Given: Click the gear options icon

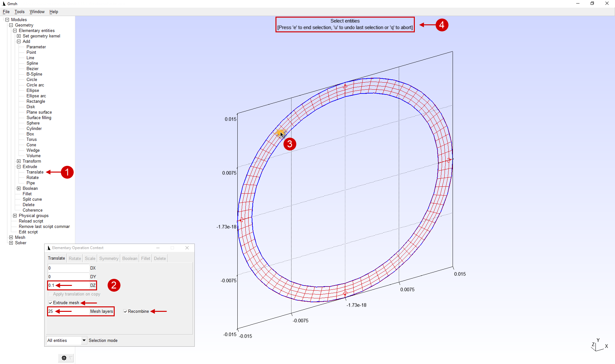Looking at the screenshot, I should pyautogui.click(x=64, y=358).
